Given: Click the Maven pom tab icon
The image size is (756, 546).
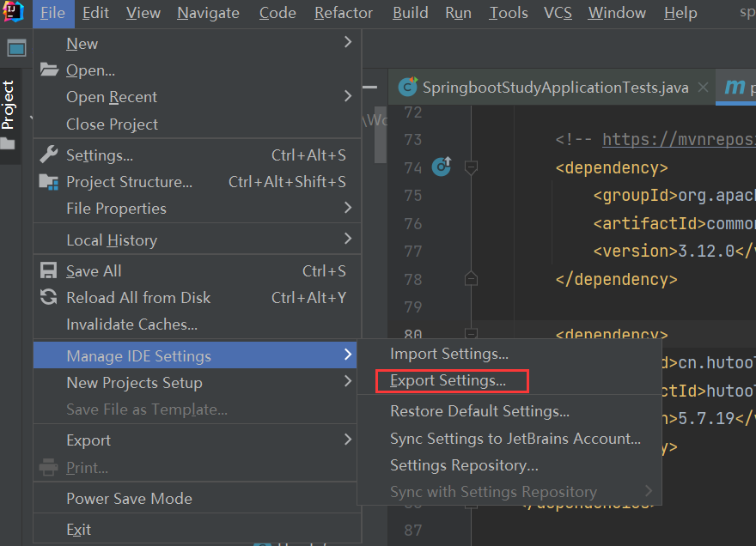Looking at the screenshot, I should click(735, 88).
